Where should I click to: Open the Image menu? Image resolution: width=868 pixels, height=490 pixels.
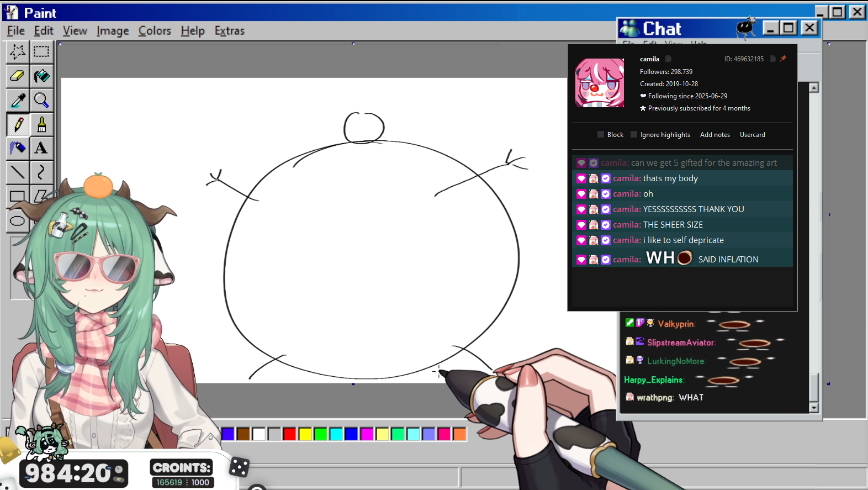(x=113, y=31)
